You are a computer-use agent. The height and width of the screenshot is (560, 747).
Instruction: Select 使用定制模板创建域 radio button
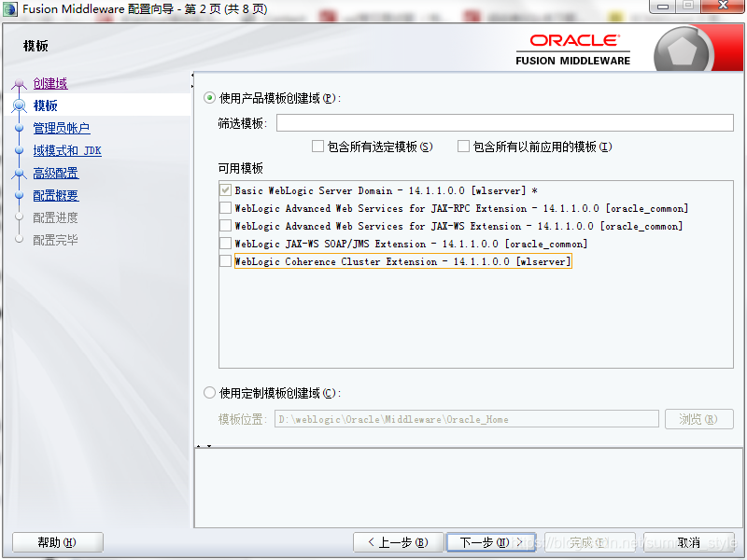(209, 393)
